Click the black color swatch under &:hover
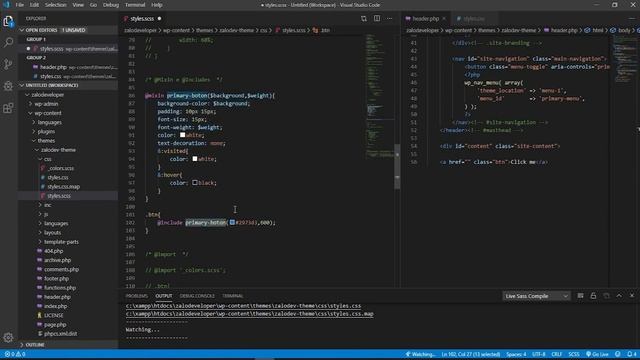The image size is (640, 360). (x=195, y=183)
